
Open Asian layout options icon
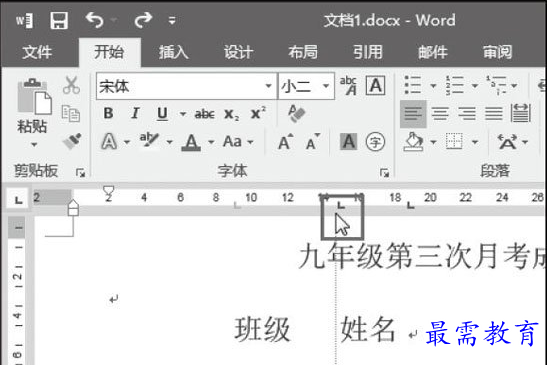coord(507,142)
